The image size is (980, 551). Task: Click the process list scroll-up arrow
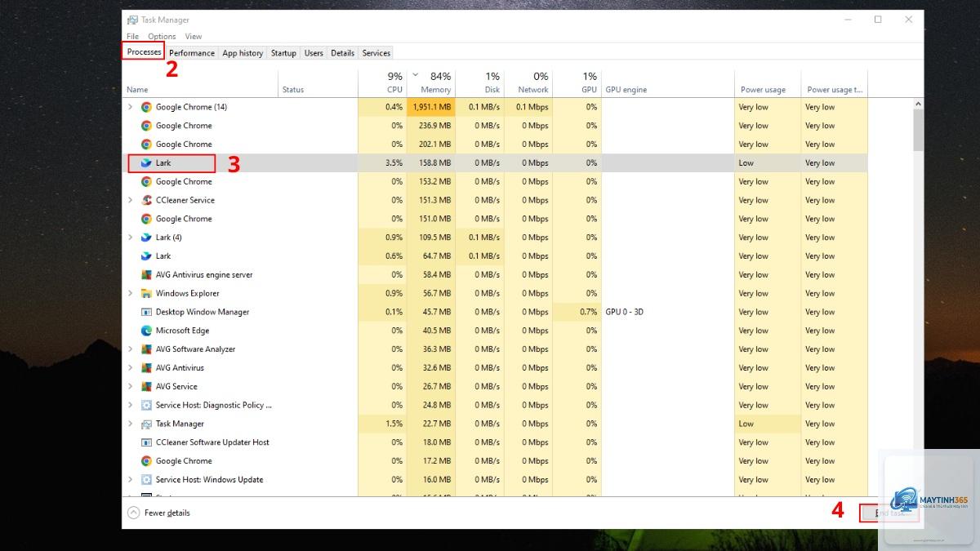(x=918, y=104)
